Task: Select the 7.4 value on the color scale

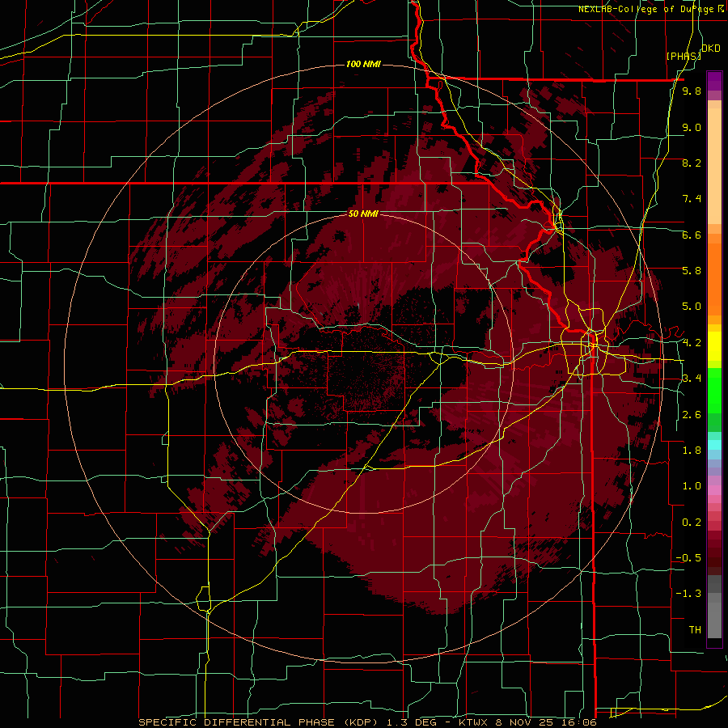Action: point(692,199)
